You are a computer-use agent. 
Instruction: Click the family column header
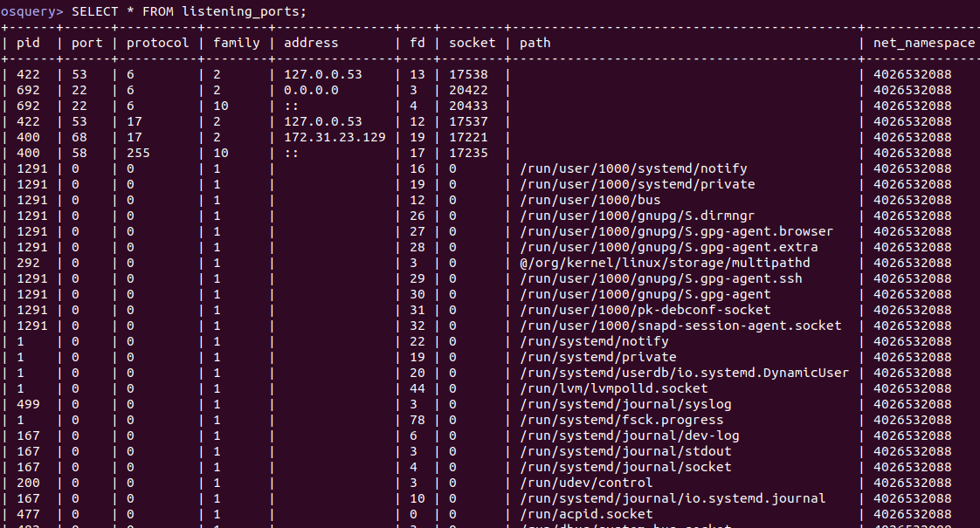(236, 43)
